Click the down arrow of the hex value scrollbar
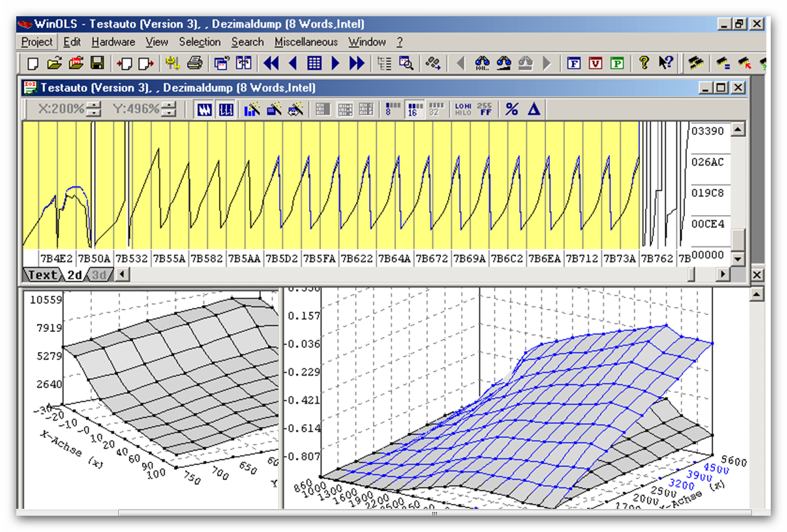The image size is (787, 532). coord(738,258)
